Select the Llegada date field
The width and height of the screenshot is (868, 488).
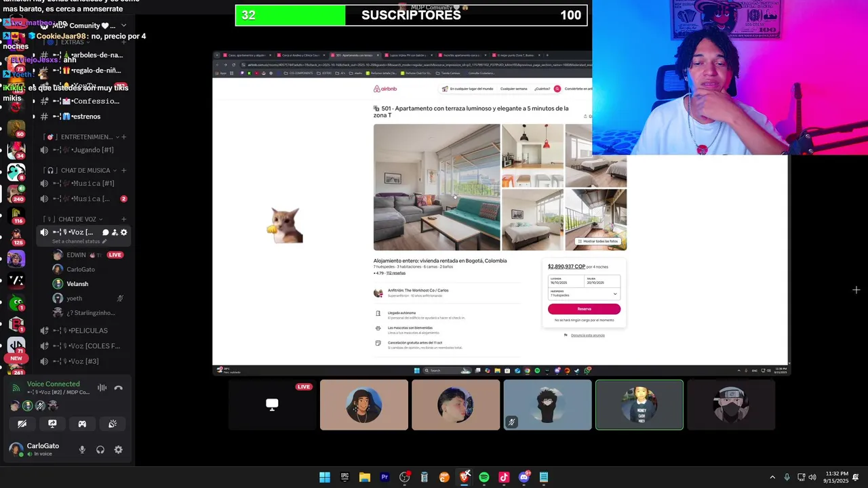(566, 281)
